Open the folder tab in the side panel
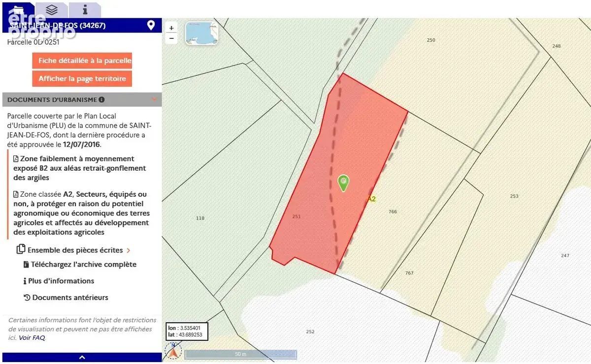The width and height of the screenshot is (591, 364). [18, 9]
